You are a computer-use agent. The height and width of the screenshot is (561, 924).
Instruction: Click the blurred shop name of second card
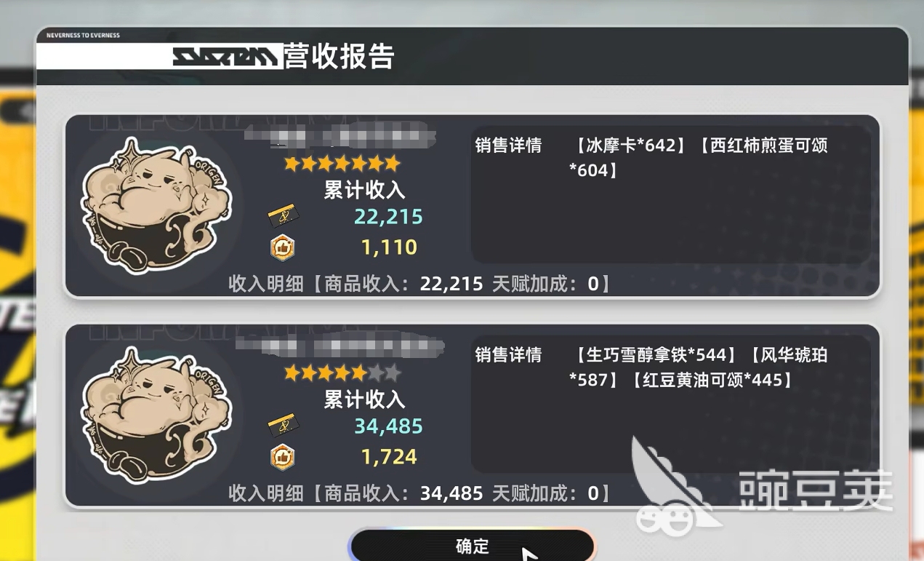pos(340,345)
